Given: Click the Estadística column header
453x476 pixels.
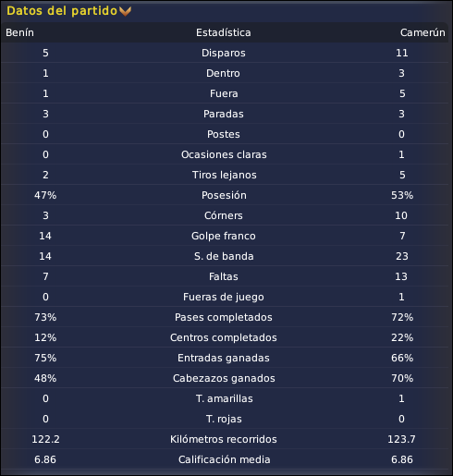Looking at the screenshot, I should point(224,32).
